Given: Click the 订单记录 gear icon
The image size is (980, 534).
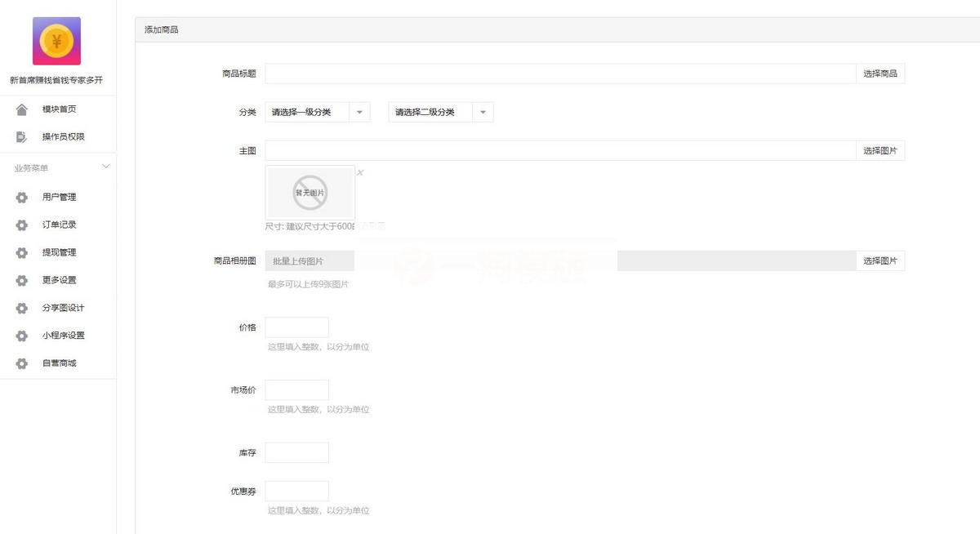Looking at the screenshot, I should tap(20, 225).
